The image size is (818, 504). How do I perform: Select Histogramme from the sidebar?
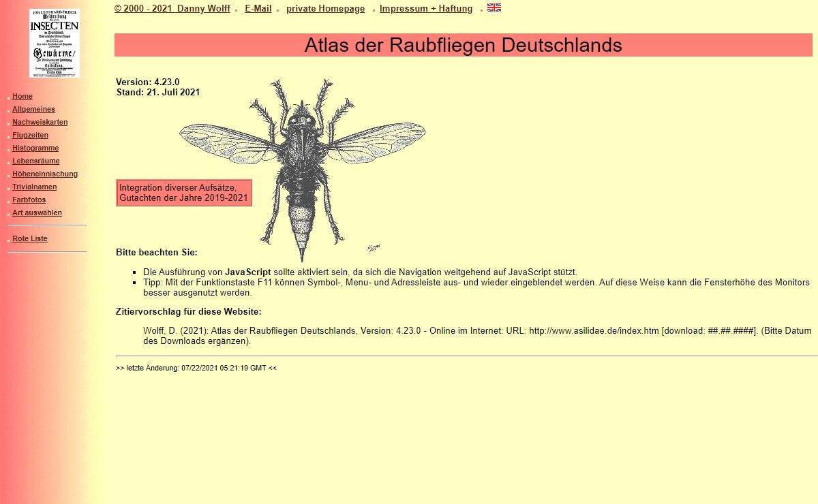coord(35,148)
